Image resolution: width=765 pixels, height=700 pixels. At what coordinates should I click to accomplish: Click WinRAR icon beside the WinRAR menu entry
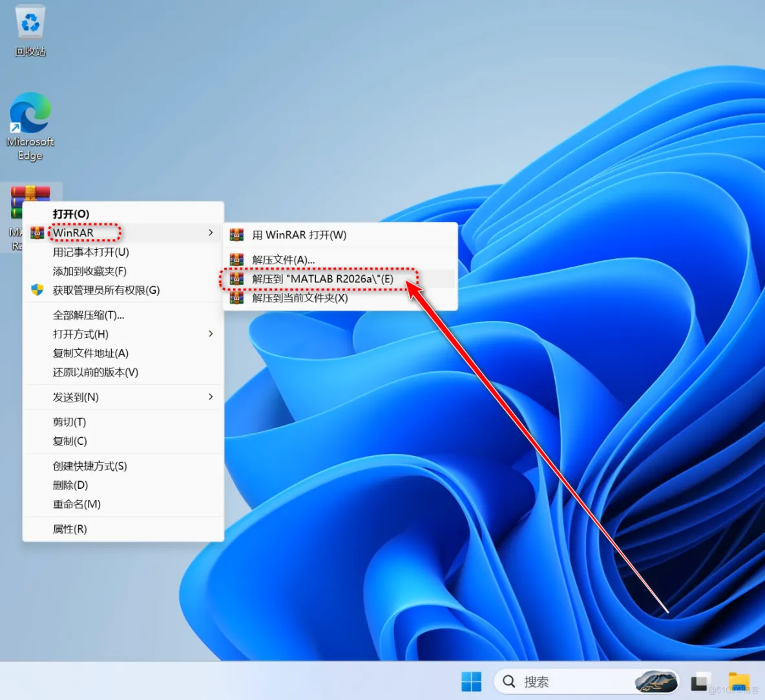click(x=37, y=233)
